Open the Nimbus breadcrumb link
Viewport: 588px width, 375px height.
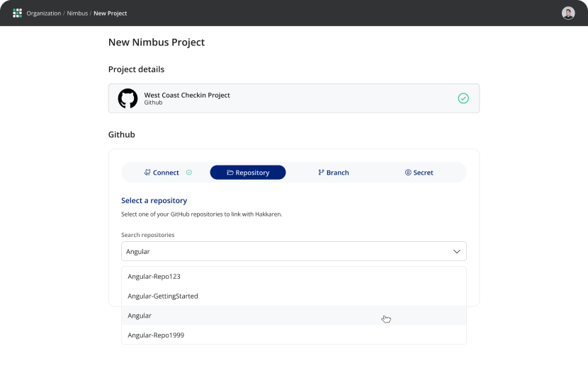coord(77,13)
